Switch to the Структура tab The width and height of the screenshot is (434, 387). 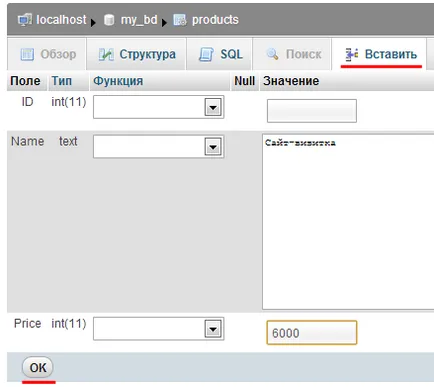point(137,54)
